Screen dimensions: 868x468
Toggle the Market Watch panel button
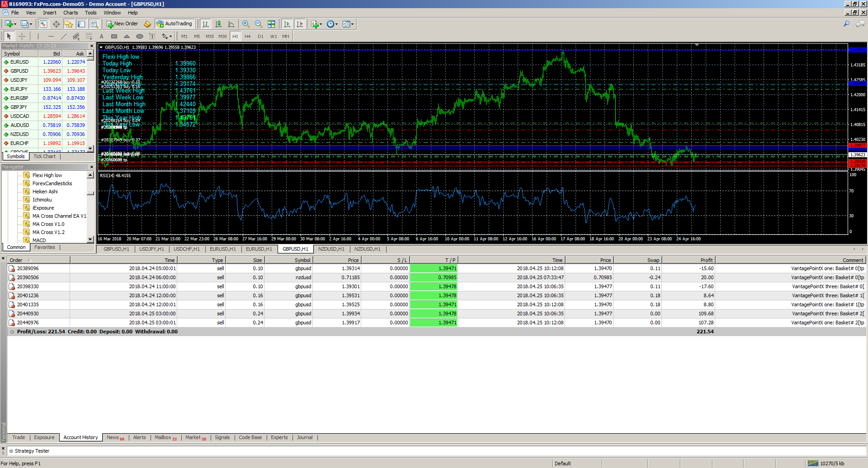(x=43, y=24)
